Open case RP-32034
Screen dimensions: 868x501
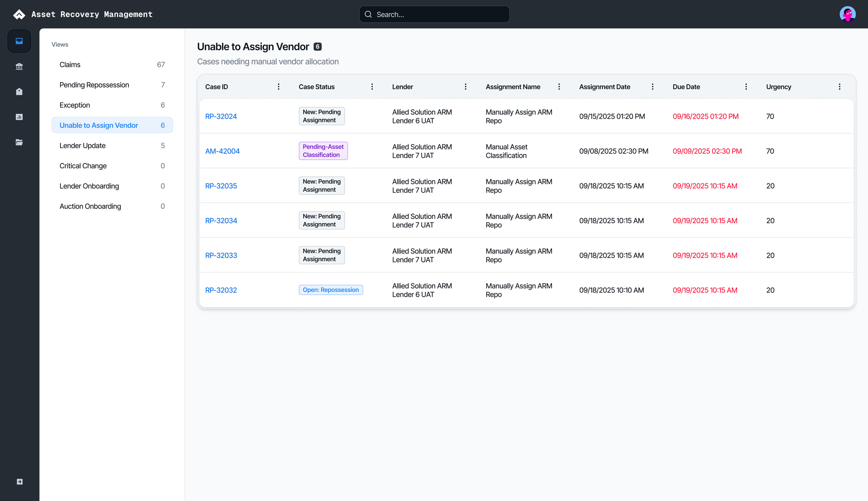click(x=221, y=220)
